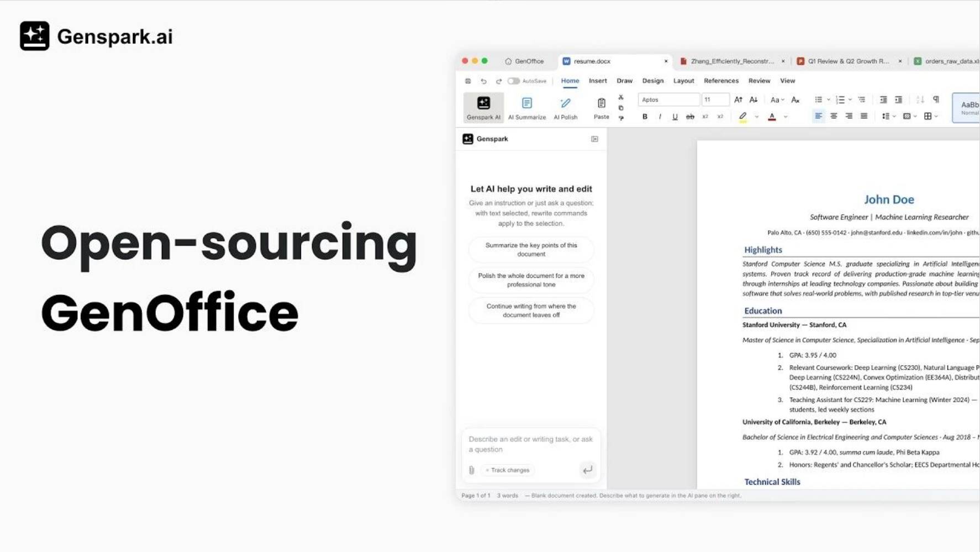Image resolution: width=980 pixels, height=552 pixels.
Task: Switch to the GenOffice home tab
Action: coord(524,61)
